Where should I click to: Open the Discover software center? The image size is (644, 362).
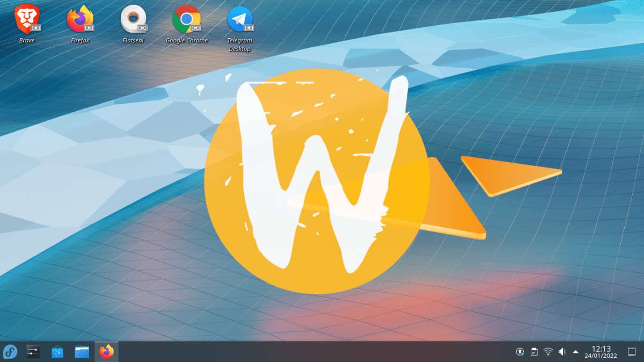click(56, 352)
